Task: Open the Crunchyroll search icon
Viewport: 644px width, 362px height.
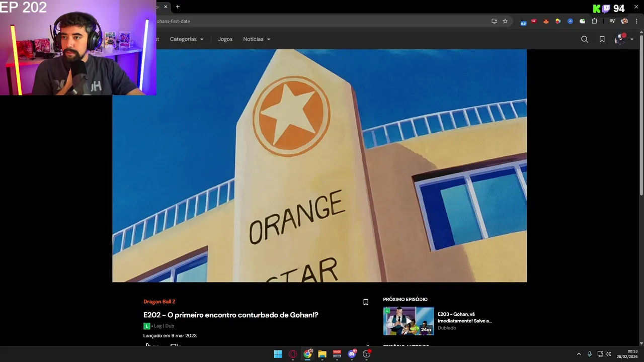Action: click(x=585, y=39)
